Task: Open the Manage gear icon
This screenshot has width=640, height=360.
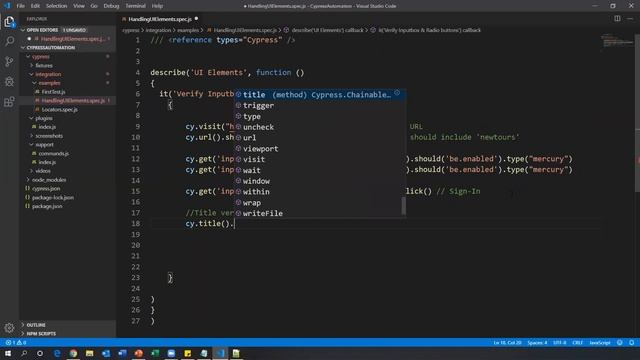Action: coord(9,327)
